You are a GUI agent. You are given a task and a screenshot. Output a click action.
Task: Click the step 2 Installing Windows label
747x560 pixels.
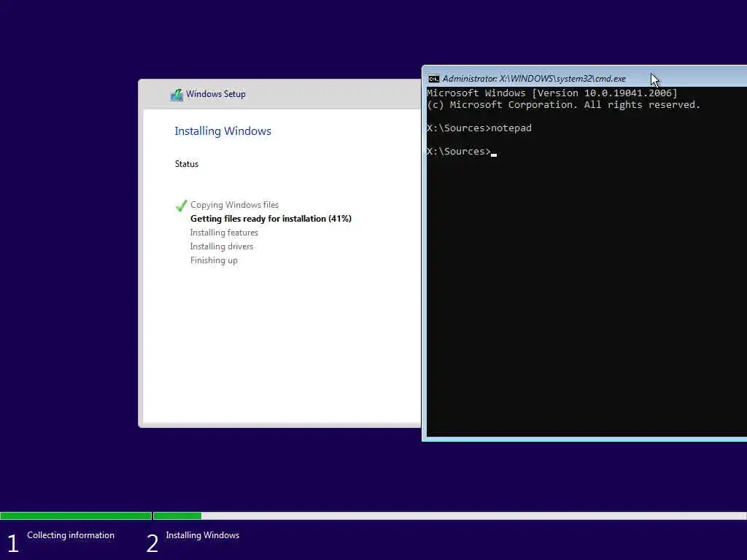click(x=203, y=535)
